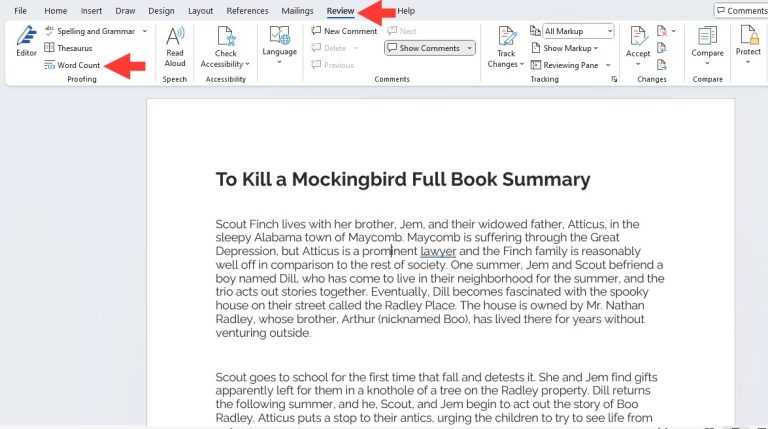
Task: Open Word Count dialog
Action: tap(72, 65)
